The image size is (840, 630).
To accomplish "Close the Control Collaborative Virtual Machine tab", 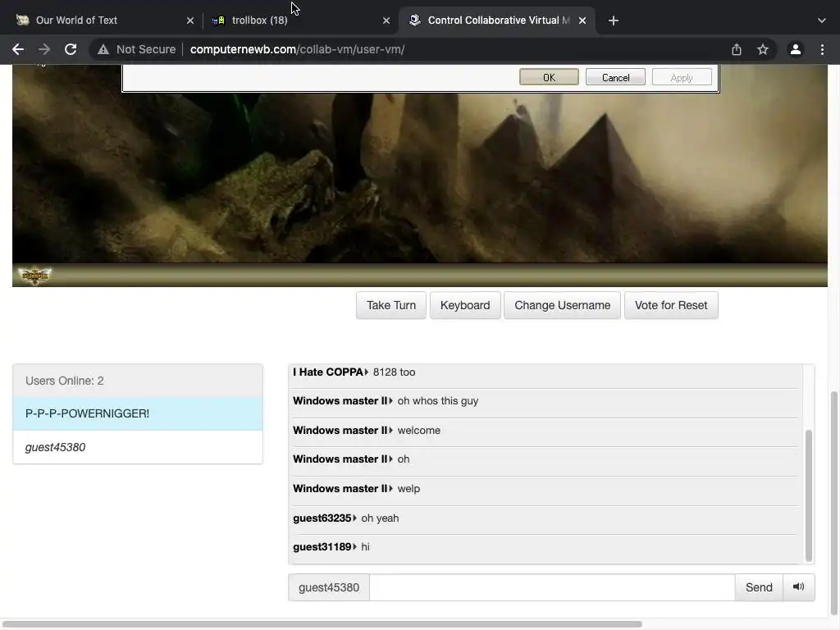I will pos(582,21).
